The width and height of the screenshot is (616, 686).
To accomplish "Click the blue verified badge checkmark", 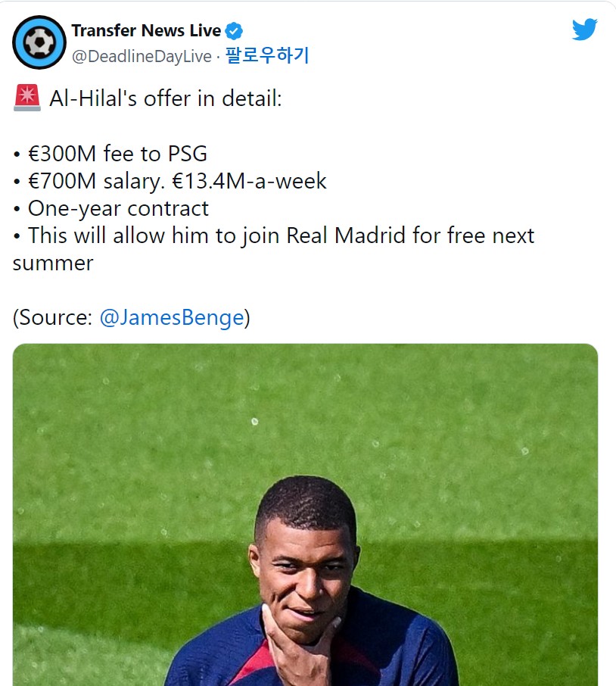I will click(234, 31).
